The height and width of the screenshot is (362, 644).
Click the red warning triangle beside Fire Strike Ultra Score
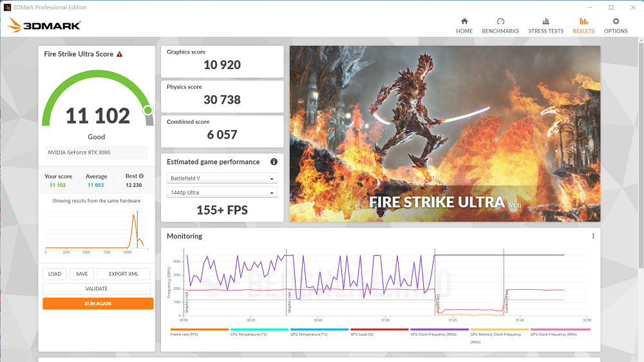click(120, 54)
